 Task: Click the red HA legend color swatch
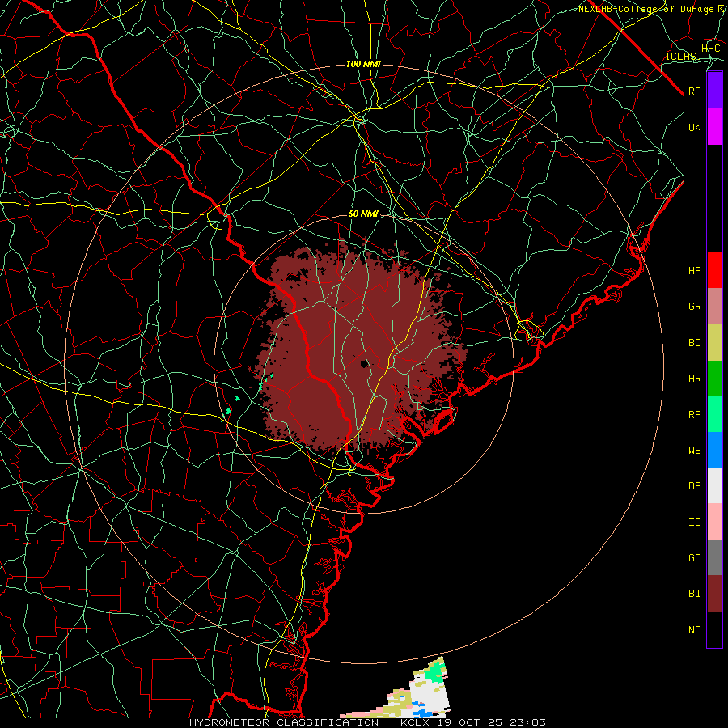pos(714,270)
